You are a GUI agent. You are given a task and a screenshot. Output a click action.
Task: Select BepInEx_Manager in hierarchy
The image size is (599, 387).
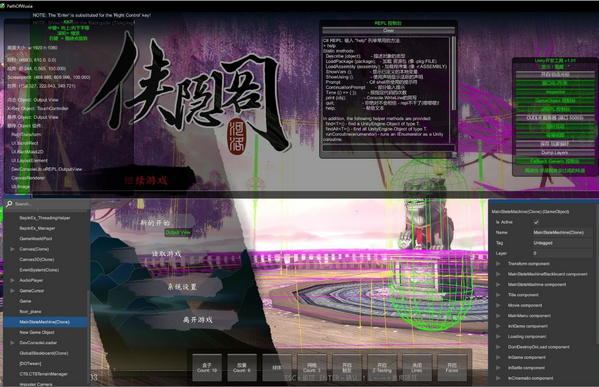pos(37,228)
